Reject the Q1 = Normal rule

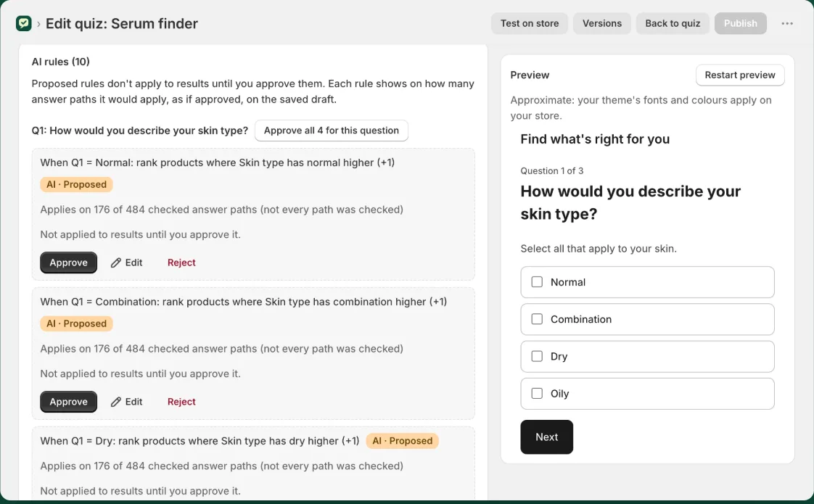[181, 263]
